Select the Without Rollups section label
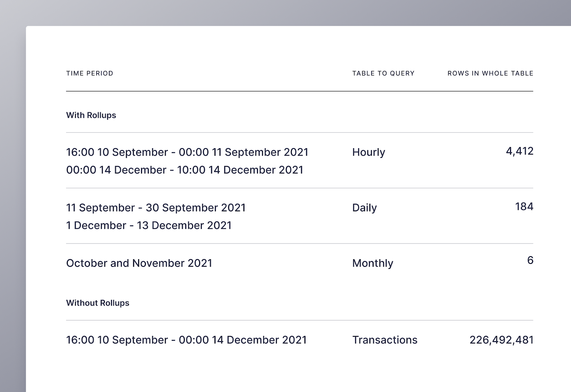Image resolution: width=571 pixels, height=392 pixels. (x=98, y=303)
